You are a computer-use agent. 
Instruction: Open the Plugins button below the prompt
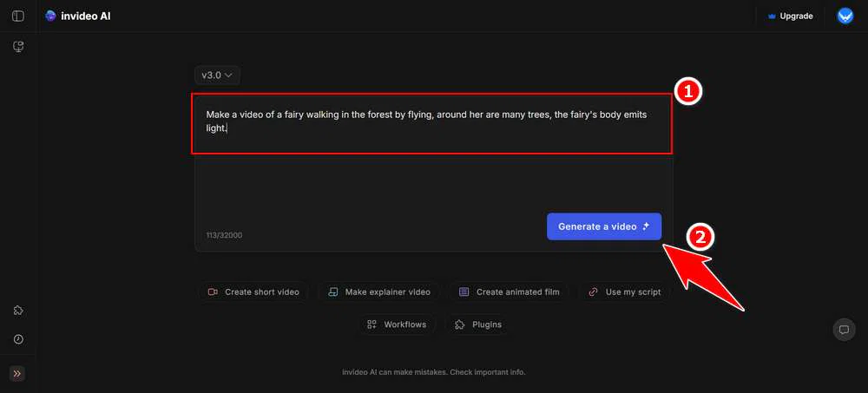coord(478,324)
